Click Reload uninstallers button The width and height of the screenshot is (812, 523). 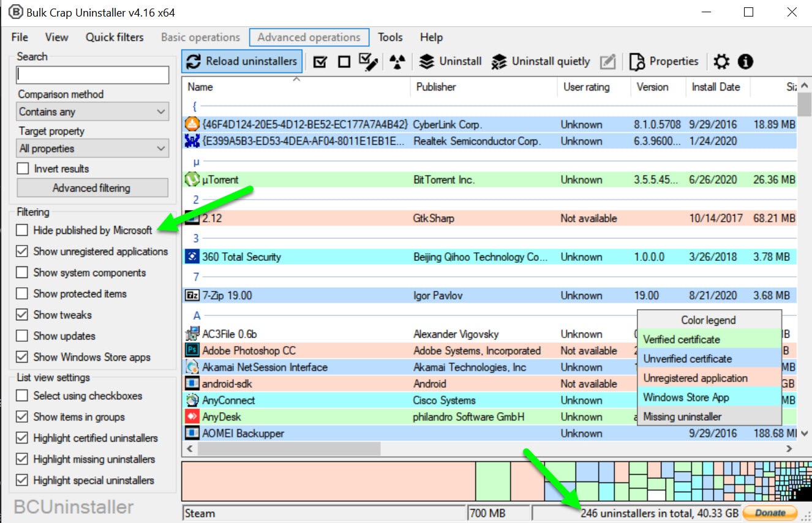[242, 61]
